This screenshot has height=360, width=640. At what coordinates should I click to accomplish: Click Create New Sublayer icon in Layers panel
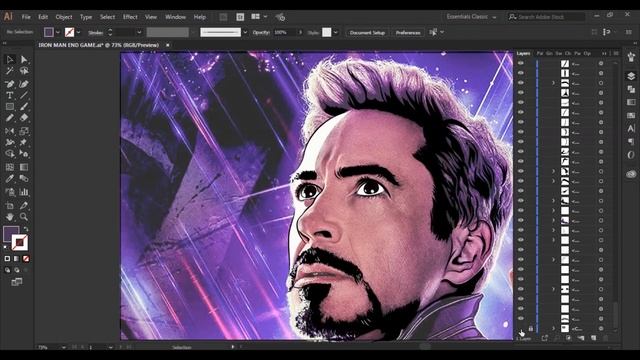(x=581, y=338)
